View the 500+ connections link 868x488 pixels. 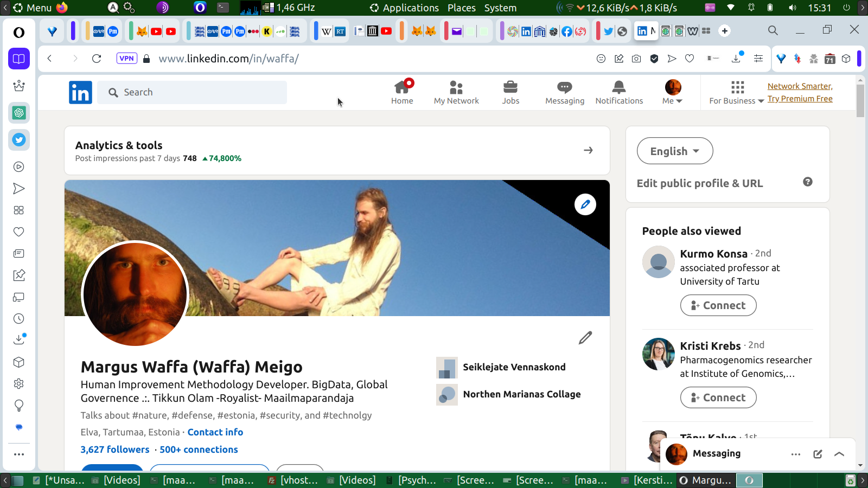(x=199, y=450)
